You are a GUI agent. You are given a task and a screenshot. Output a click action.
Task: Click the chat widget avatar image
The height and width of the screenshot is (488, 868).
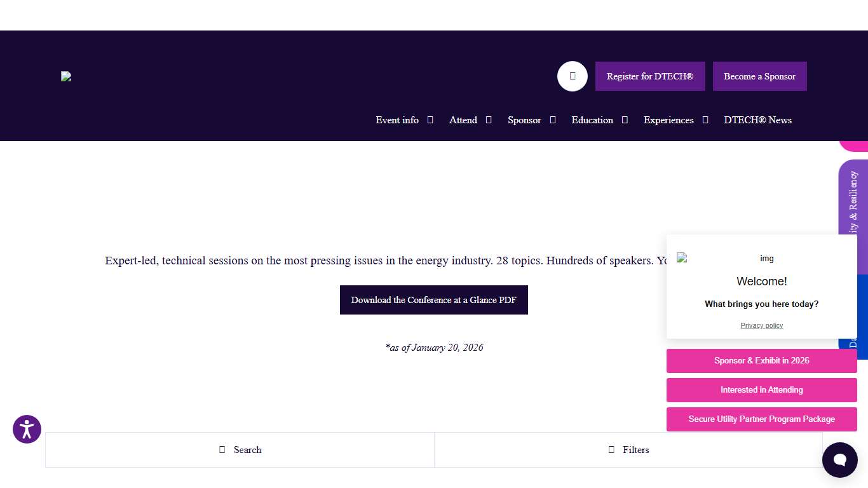pyautogui.click(x=682, y=258)
